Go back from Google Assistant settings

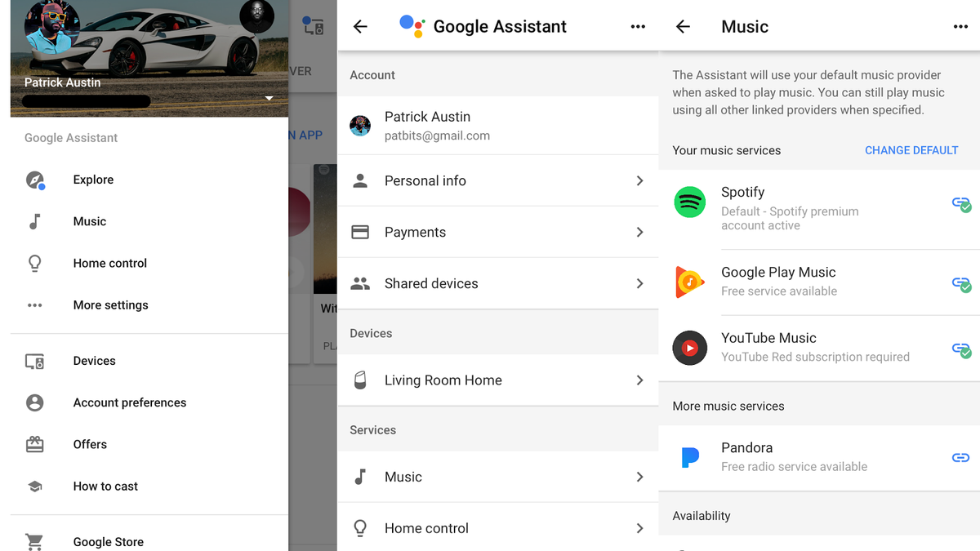tap(360, 27)
